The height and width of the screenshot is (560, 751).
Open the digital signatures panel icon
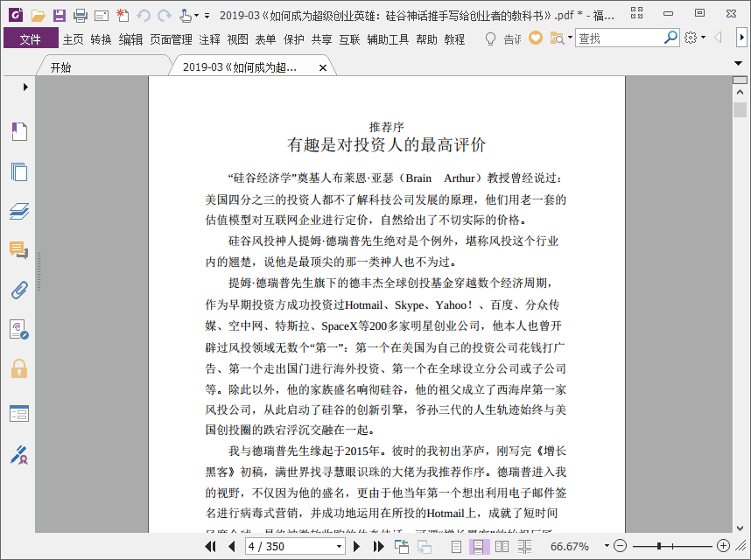19,330
